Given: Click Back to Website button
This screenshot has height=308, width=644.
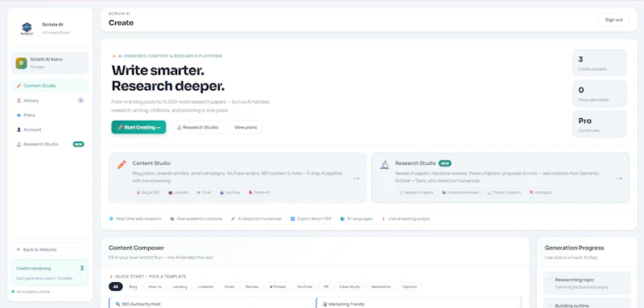Looking at the screenshot, I should pos(50,249).
